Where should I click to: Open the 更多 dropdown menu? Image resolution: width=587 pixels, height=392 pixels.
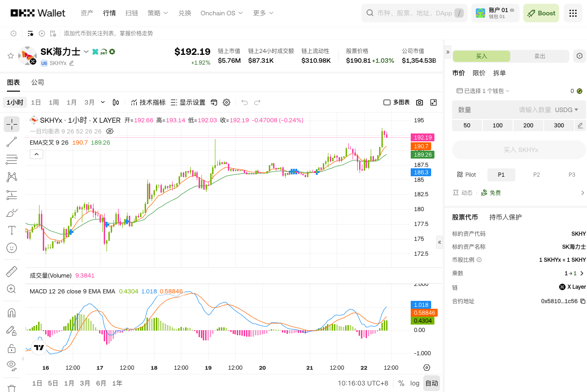263,13
